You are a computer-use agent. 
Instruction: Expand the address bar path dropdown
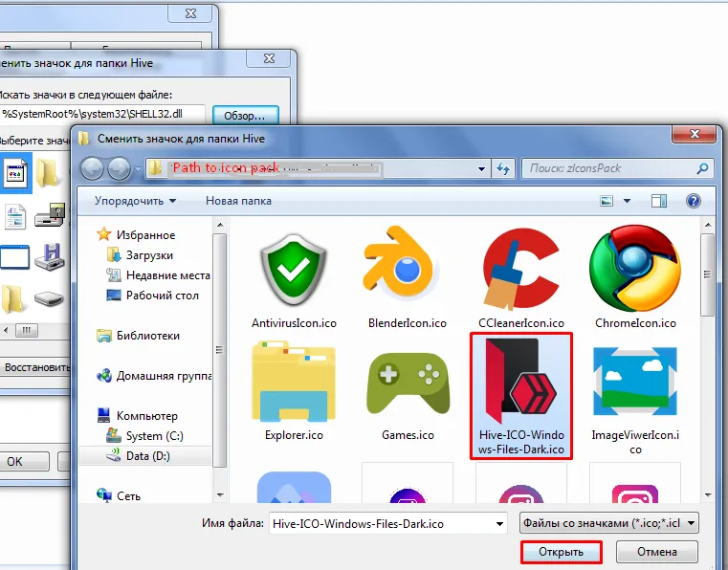pos(482,169)
